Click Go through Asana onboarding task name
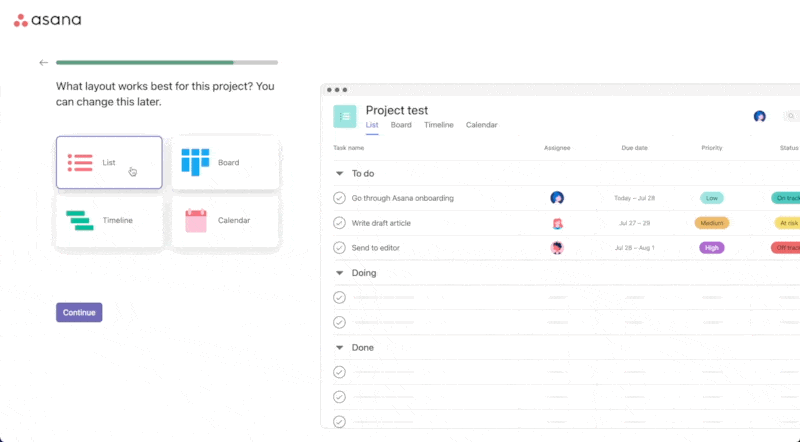 (403, 198)
